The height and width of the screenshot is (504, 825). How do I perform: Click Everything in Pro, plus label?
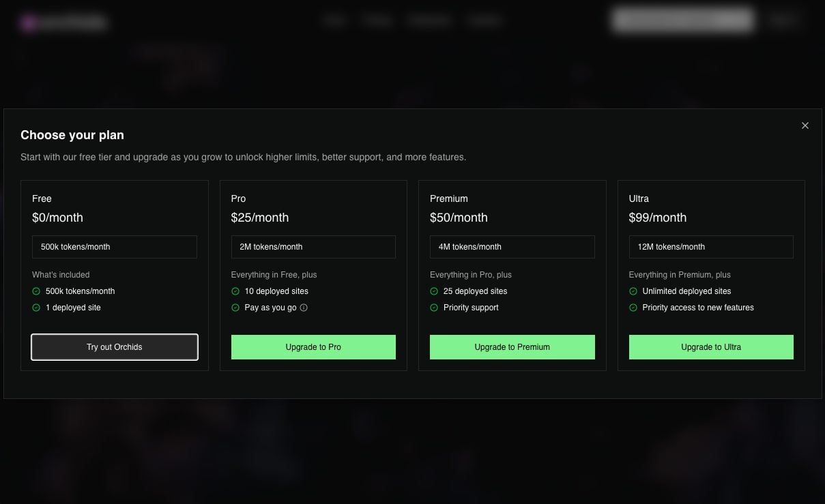(x=471, y=275)
